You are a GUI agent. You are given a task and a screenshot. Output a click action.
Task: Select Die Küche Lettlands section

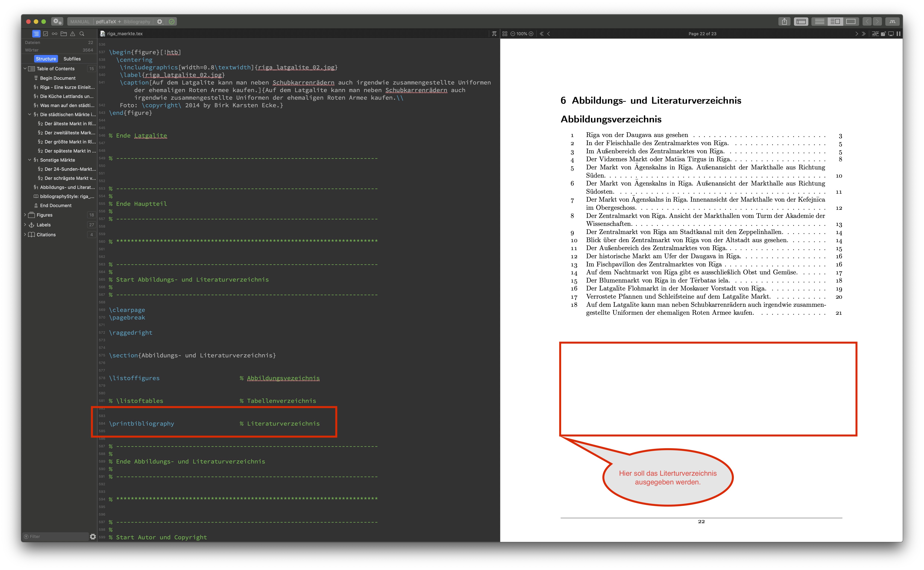(63, 96)
